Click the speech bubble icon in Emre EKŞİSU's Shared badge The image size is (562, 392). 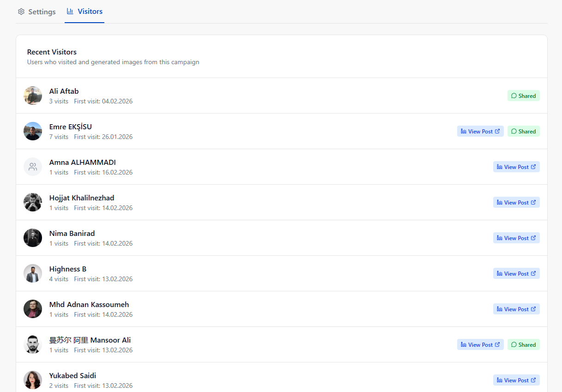point(514,131)
